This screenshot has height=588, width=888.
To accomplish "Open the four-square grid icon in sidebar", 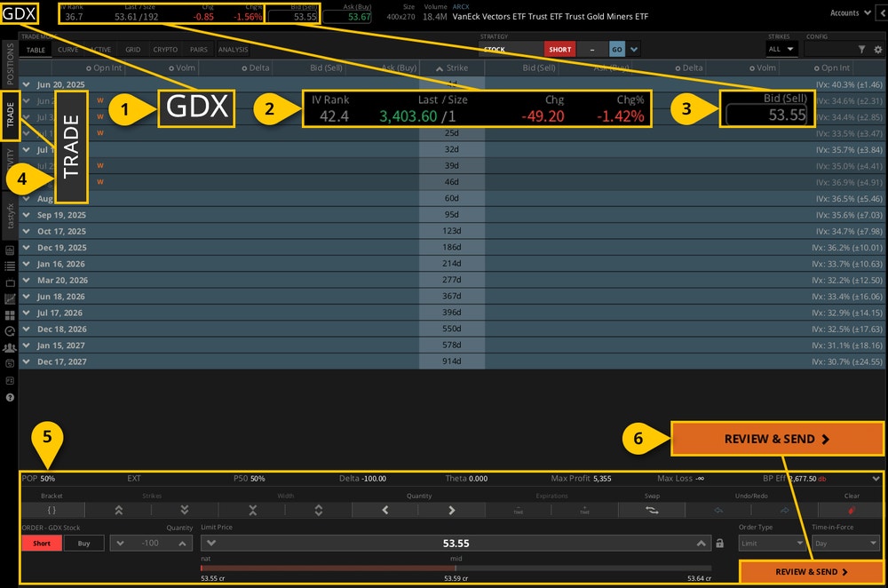I will coord(10,315).
